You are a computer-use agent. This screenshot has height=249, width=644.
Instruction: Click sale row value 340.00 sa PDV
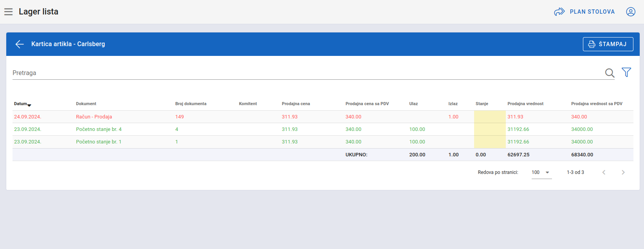tap(579, 117)
